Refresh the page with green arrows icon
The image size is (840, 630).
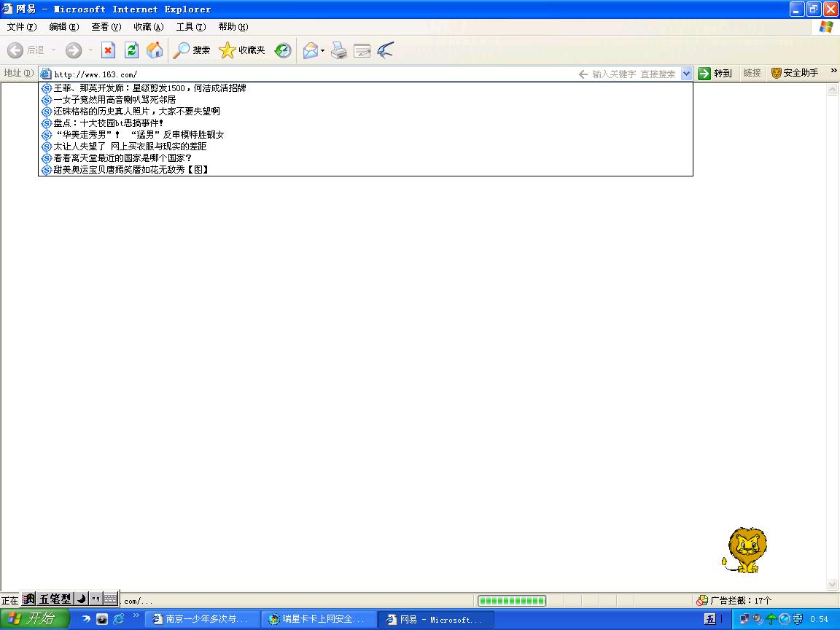[x=131, y=50]
